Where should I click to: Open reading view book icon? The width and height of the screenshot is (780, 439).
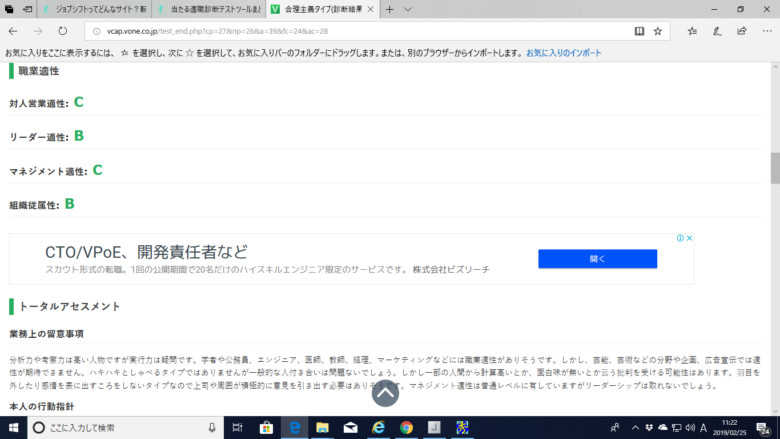pyautogui.click(x=639, y=31)
